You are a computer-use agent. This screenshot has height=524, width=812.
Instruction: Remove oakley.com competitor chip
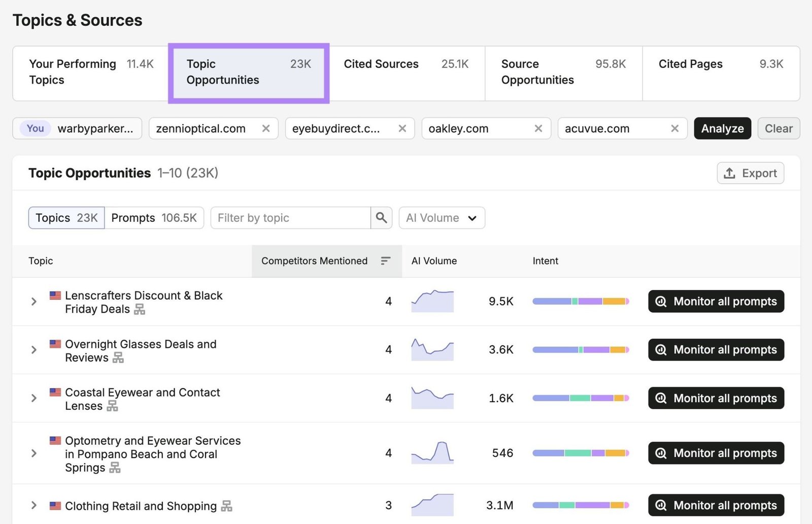pos(538,128)
